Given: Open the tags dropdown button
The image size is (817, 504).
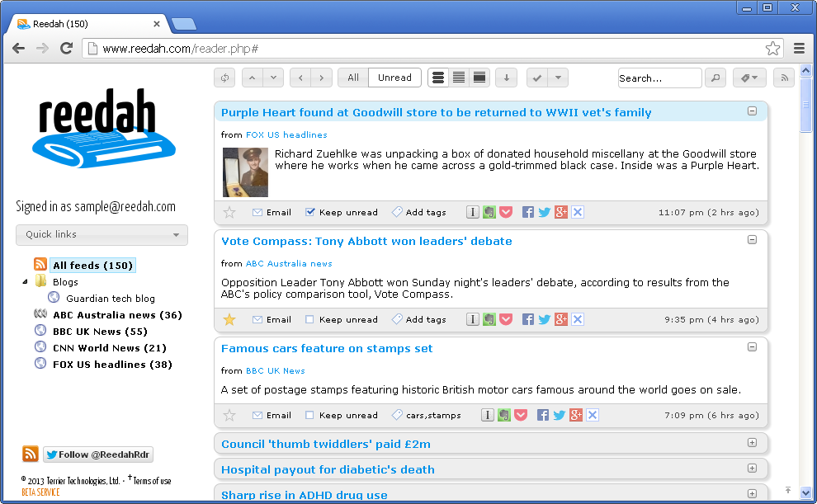Looking at the screenshot, I should click(749, 78).
